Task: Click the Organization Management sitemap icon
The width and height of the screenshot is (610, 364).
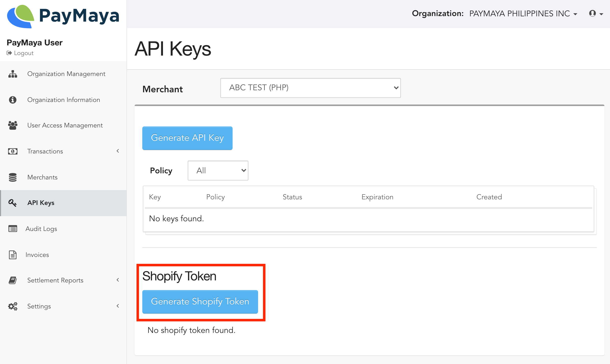Action: pyautogui.click(x=13, y=74)
